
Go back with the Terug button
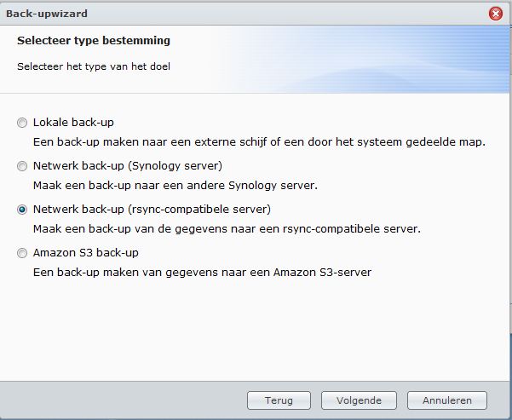[279, 400]
